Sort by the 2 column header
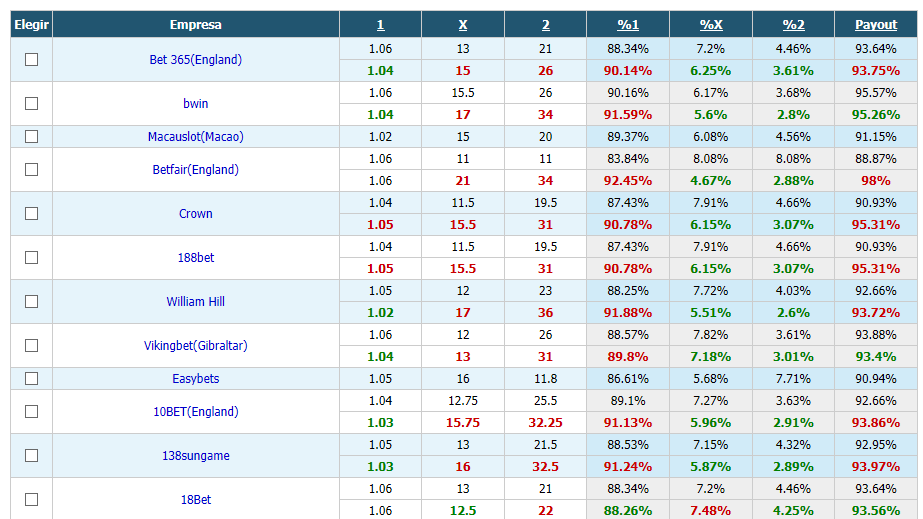923x519 pixels. coord(546,25)
